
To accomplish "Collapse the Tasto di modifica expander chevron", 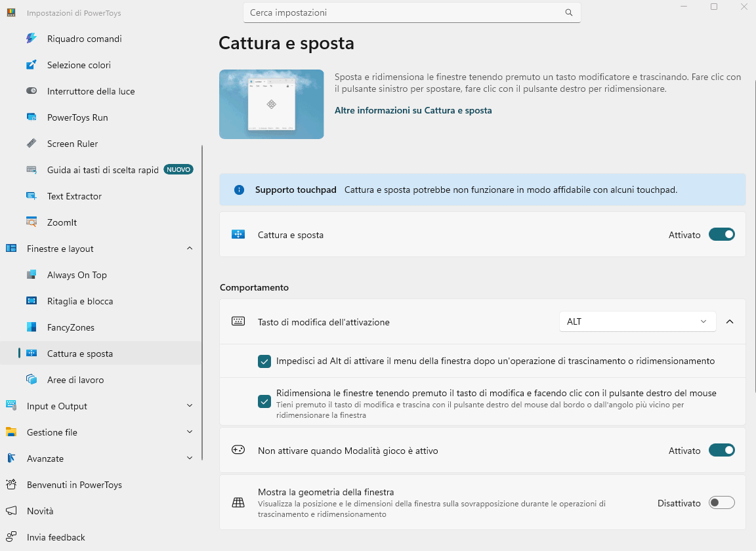I will (730, 321).
